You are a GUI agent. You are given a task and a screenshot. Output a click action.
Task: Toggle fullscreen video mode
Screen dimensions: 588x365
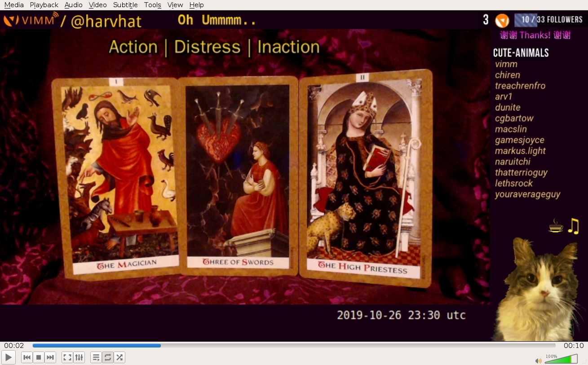(x=67, y=357)
